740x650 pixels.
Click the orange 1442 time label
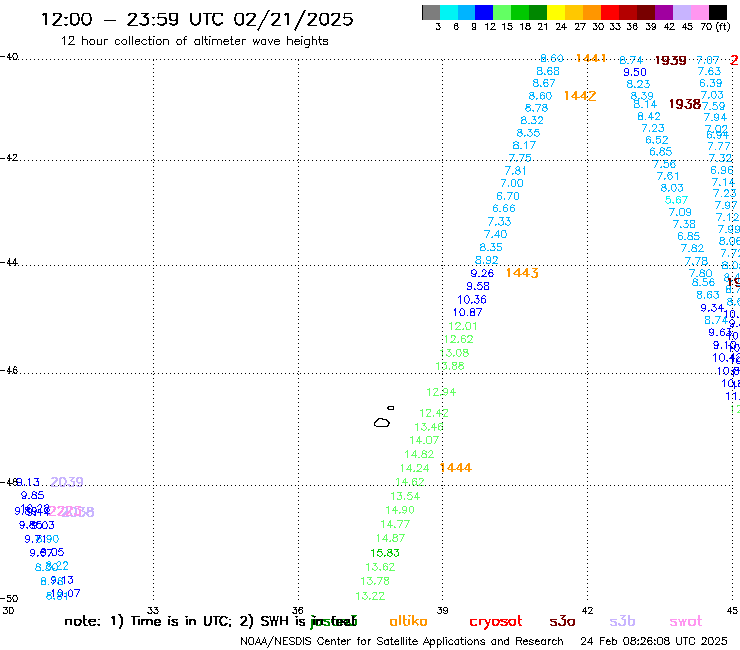pyautogui.click(x=580, y=96)
